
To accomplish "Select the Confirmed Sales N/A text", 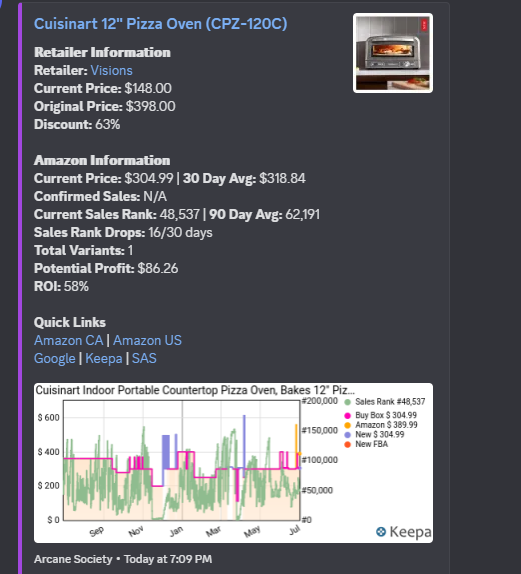I will [100, 196].
